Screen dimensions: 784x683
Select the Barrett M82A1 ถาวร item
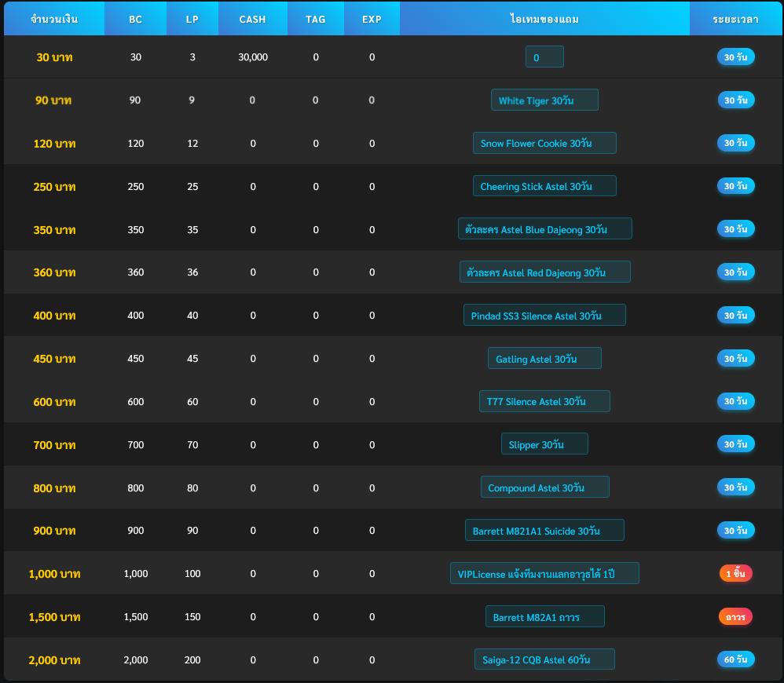[544, 617]
